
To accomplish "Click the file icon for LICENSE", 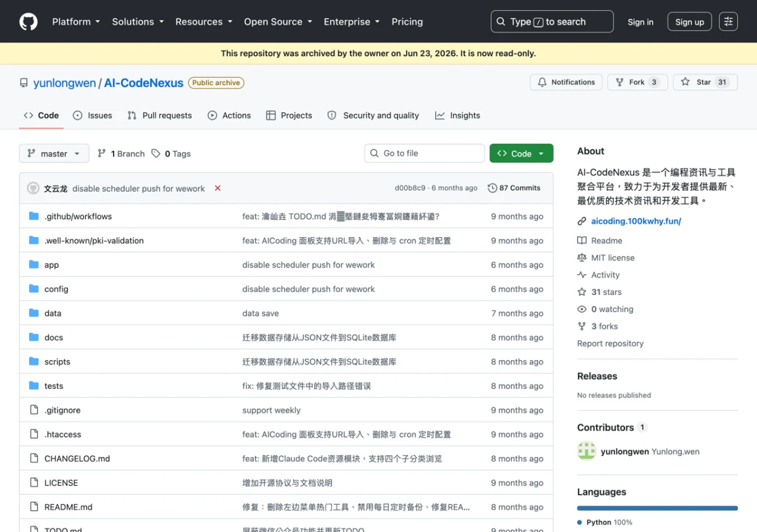I will pyautogui.click(x=34, y=483).
